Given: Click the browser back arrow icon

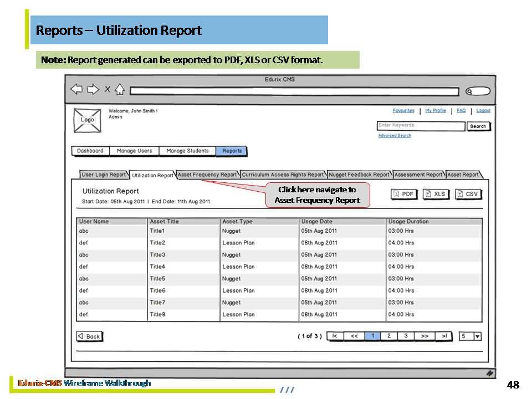Looking at the screenshot, I should click(76, 90).
